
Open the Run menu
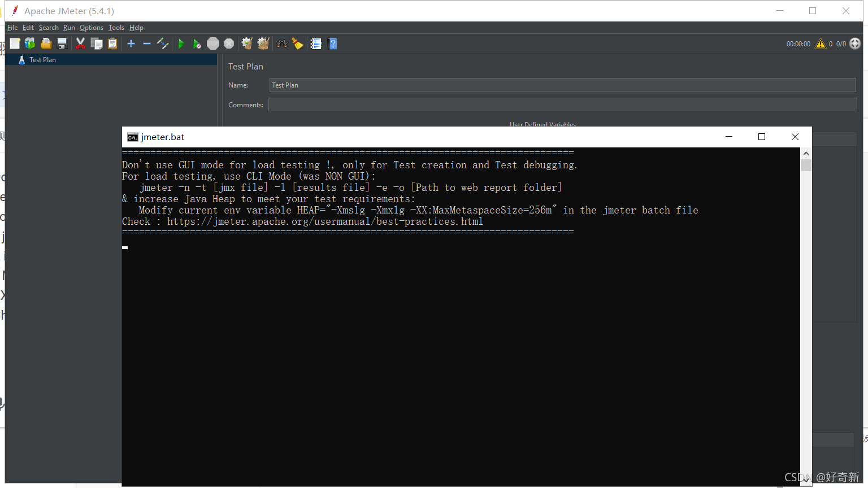69,28
